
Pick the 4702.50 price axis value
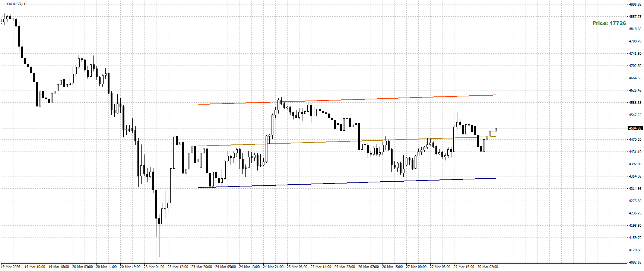click(635, 66)
